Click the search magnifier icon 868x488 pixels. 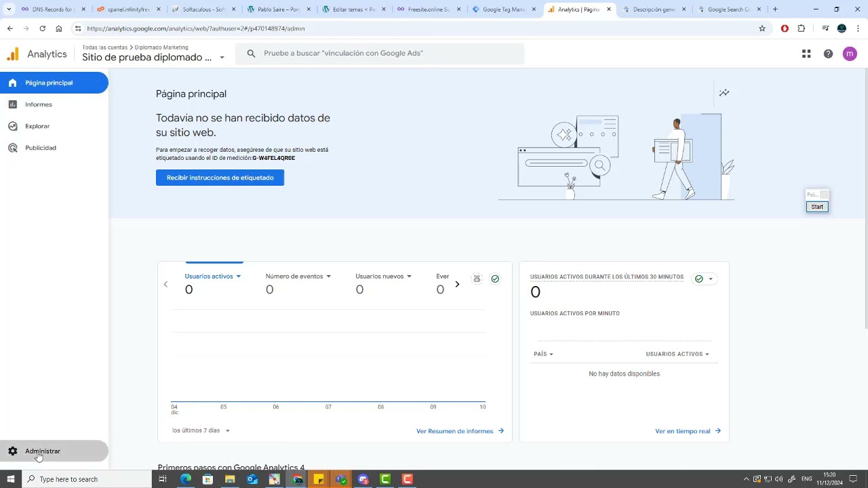[x=251, y=54]
